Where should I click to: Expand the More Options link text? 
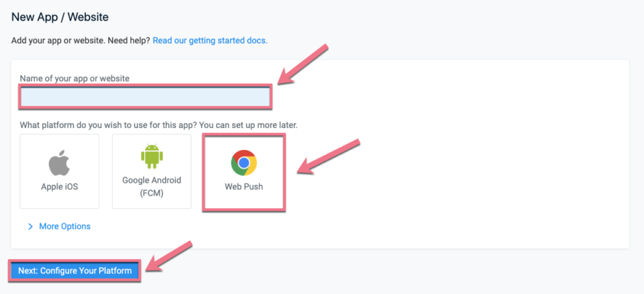[x=64, y=226]
